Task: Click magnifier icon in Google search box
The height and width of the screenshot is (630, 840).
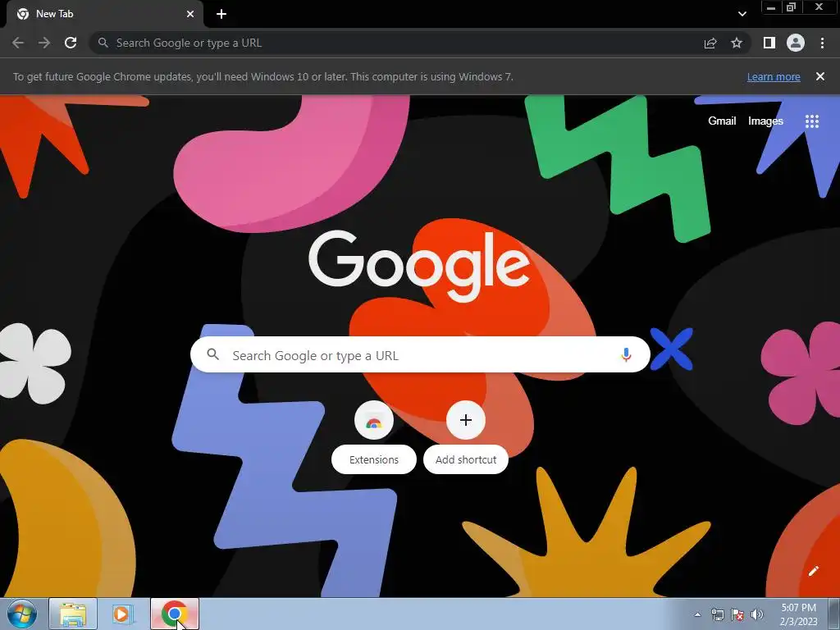Action: pyautogui.click(x=212, y=354)
